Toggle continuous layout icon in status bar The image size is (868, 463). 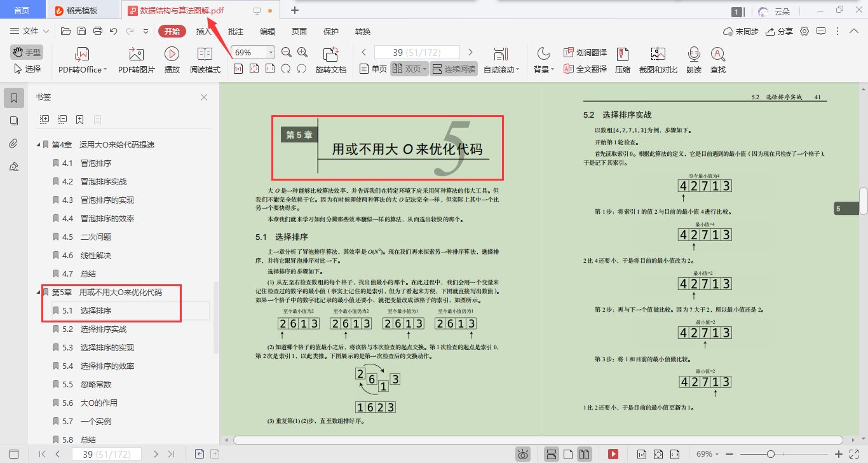click(x=552, y=454)
